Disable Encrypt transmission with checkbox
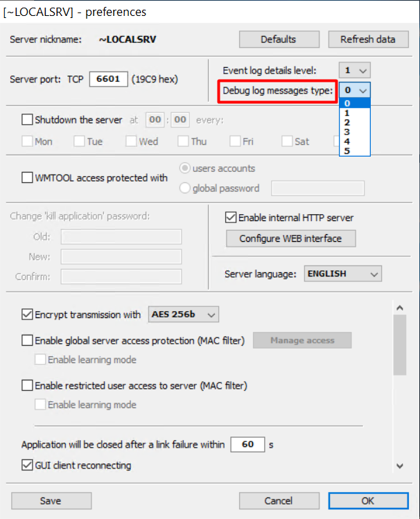The width and height of the screenshot is (420, 519). pyautogui.click(x=28, y=315)
